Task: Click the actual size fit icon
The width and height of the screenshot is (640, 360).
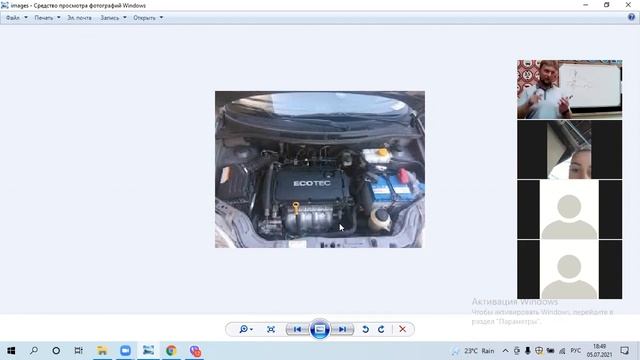Action: (271, 329)
